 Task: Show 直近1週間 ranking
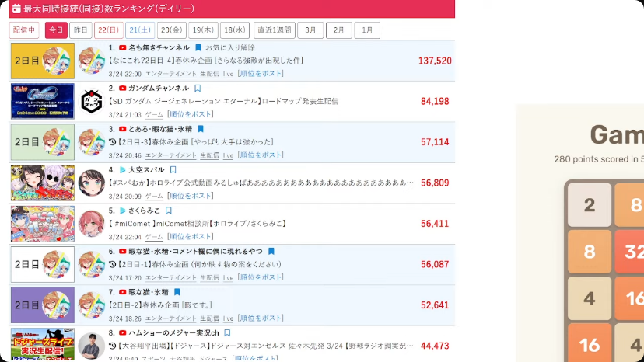275,30
